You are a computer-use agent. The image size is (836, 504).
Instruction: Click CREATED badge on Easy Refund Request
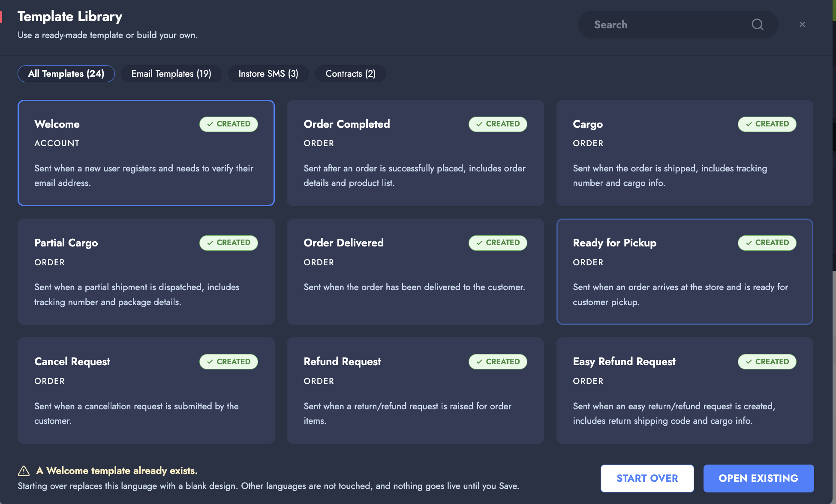coord(767,362)
